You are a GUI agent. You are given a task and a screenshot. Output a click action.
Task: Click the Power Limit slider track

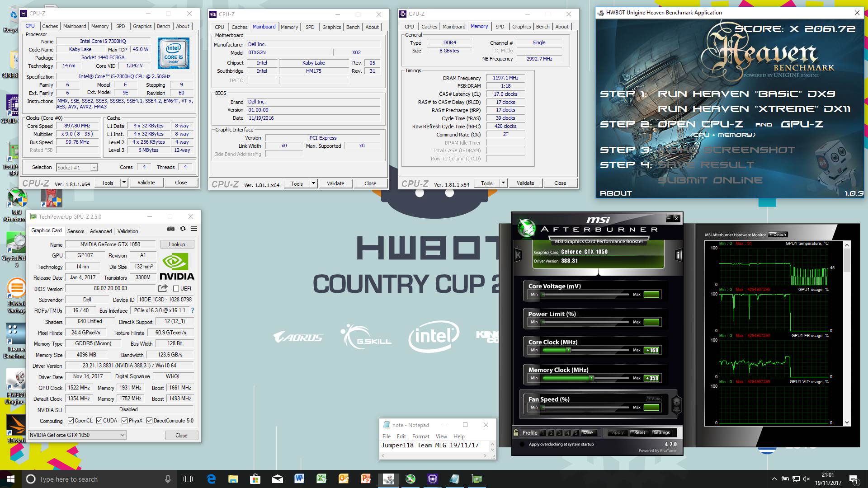tap(586, 322)
